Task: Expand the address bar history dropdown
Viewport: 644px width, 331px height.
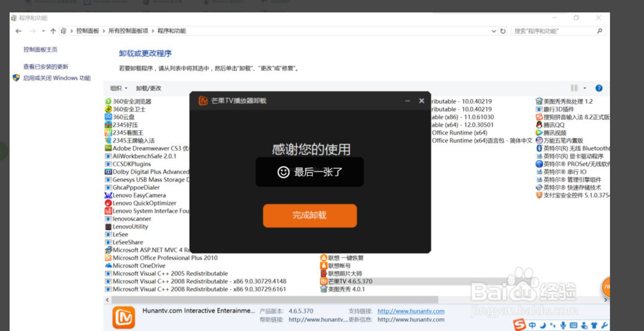Action: [494, 31]
